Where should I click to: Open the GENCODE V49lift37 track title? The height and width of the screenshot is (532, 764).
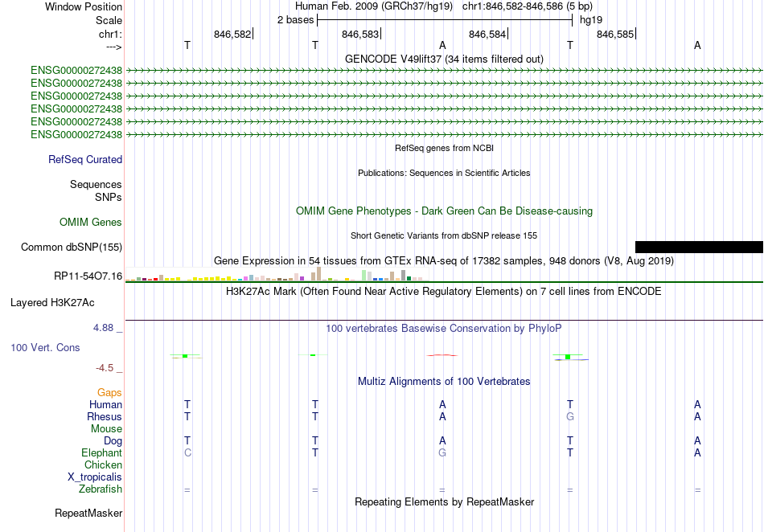pos(444,59)
